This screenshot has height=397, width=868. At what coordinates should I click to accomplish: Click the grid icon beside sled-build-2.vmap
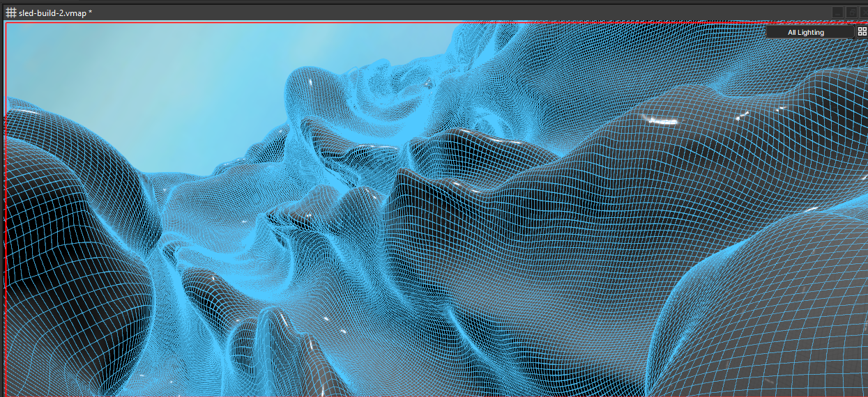[x=11, y=13]
